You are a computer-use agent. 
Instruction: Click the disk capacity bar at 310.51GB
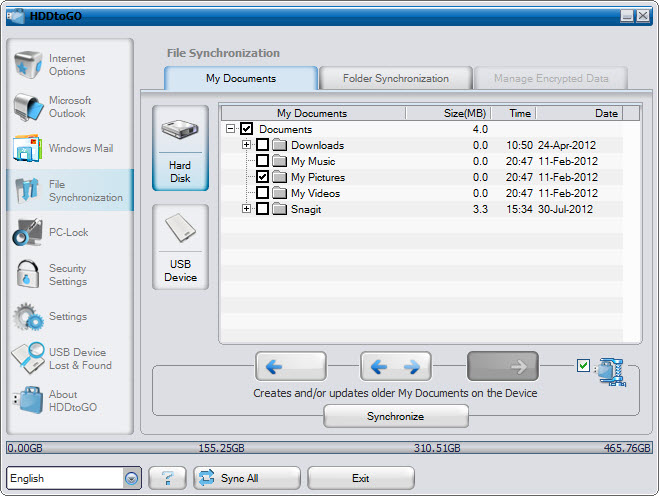(437, 448)
